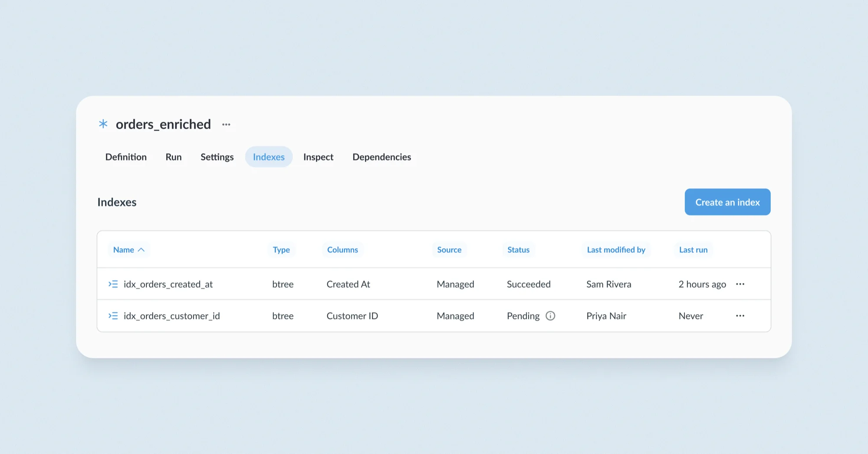Click the Created At column cell

coord(348,284)
